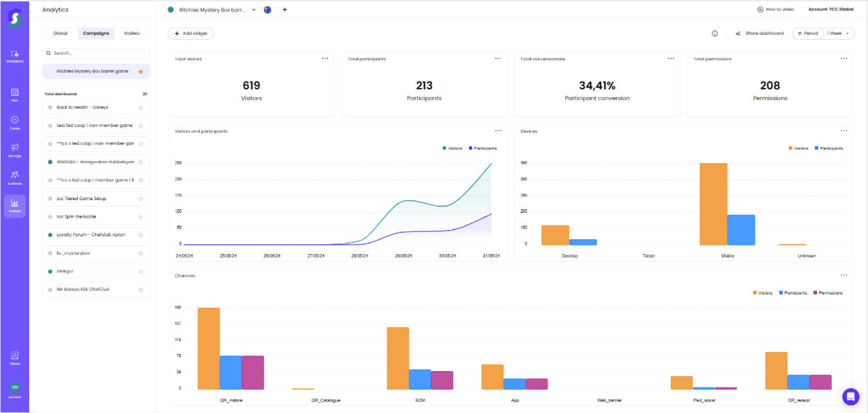This screenshot has width=868, height=413.
Task: Click the Add widget button
Action: pyautogui.click(x=191, y=33)
